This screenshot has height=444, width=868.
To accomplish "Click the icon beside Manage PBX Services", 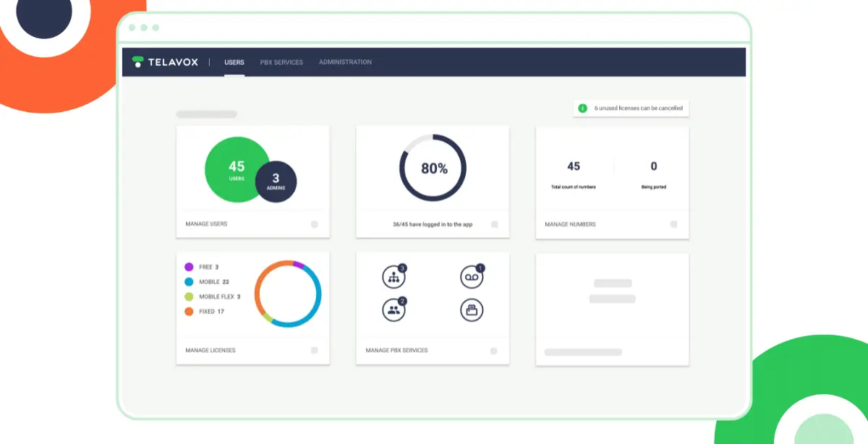I will (494, 351).
